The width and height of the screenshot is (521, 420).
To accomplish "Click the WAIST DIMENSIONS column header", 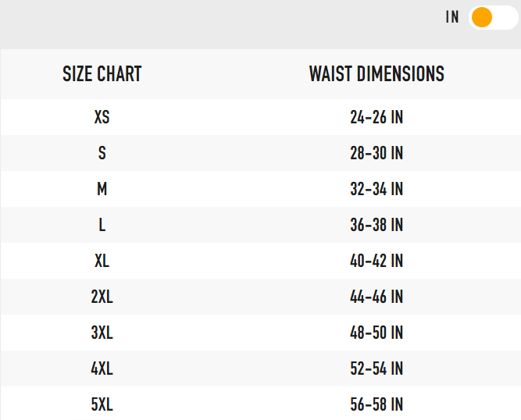I will click(376, 74).
